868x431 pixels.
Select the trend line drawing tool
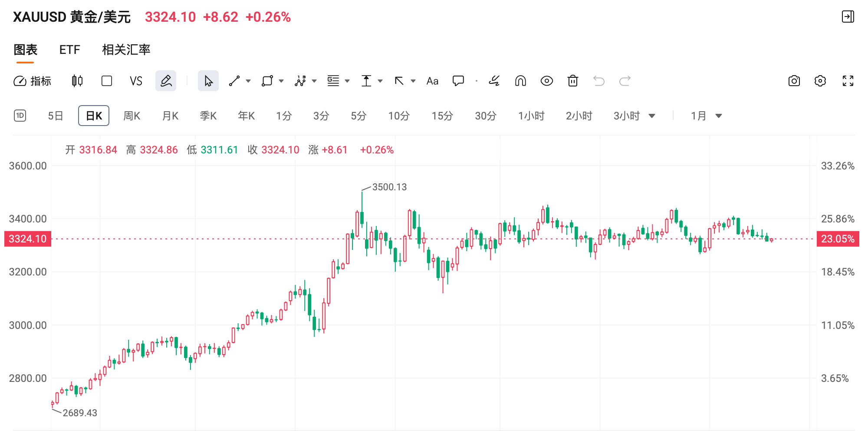pyautogui.click(x=234, y=81)
